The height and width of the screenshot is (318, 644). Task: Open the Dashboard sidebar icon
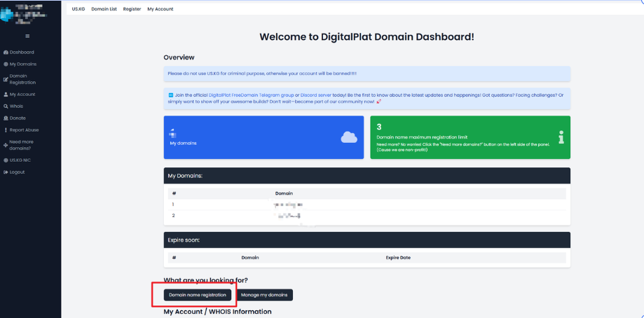coord(6,53)
